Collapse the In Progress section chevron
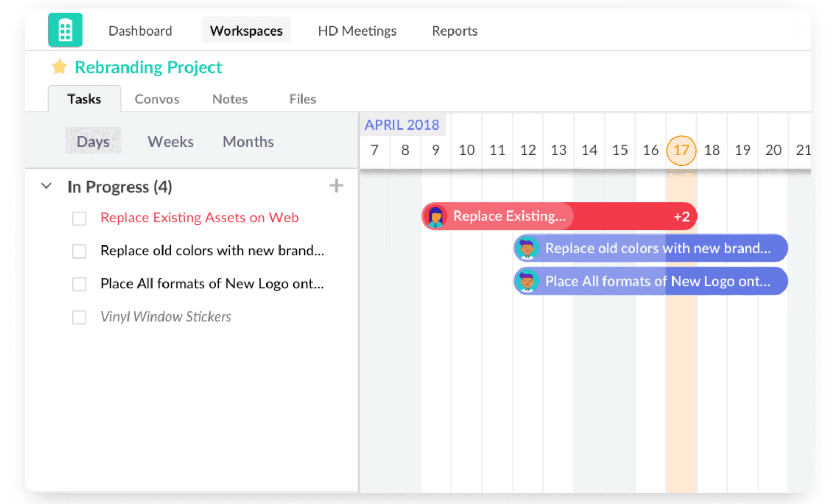836x504 pixels. click(x=47, y=186)
